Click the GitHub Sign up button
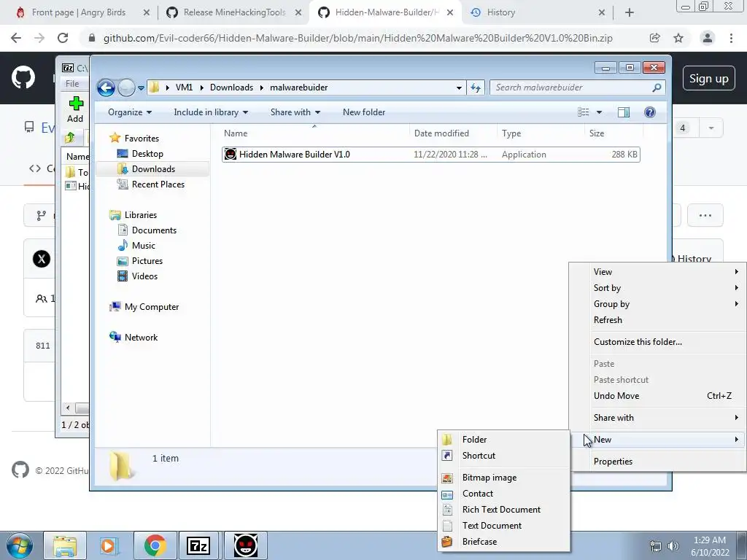 point(708,79)
